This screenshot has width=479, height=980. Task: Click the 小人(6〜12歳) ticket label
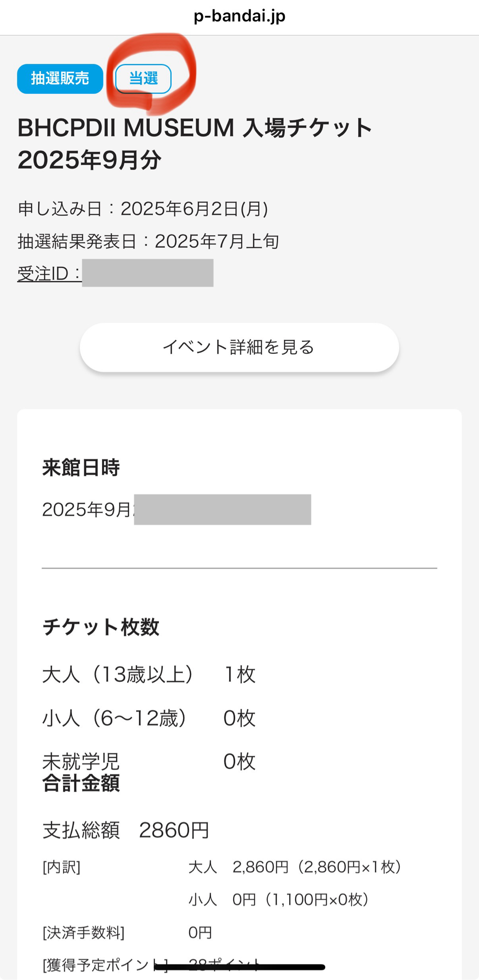(114, 718)
